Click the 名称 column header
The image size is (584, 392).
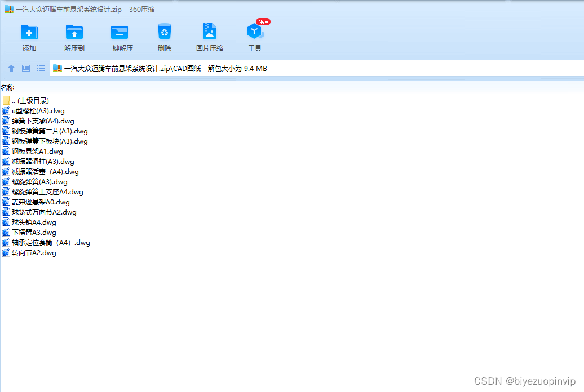tap(7, 88)
